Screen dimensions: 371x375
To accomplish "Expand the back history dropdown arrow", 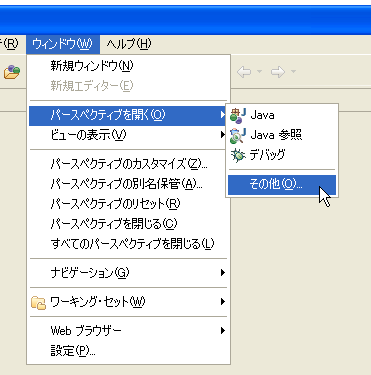I will (259, 71).
